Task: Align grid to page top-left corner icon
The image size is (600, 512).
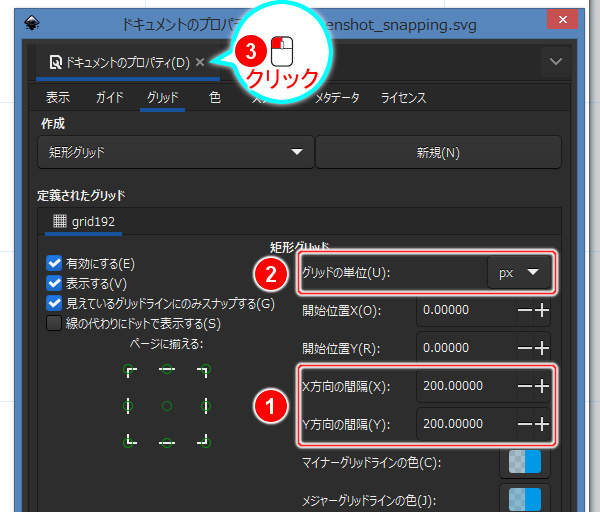Action: [x=129, y=370]
